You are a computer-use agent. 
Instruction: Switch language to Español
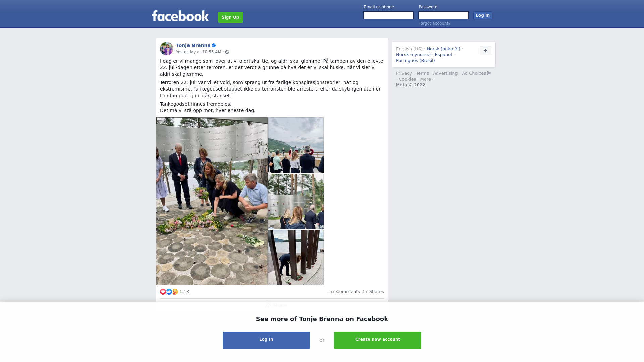[443, 55]
